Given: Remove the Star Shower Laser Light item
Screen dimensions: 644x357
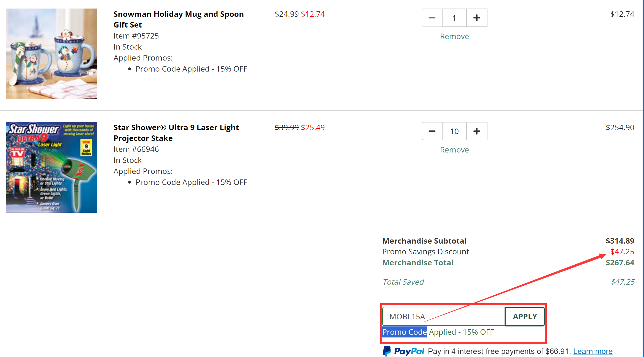Looking at the screenshot, I should [454, 150].
